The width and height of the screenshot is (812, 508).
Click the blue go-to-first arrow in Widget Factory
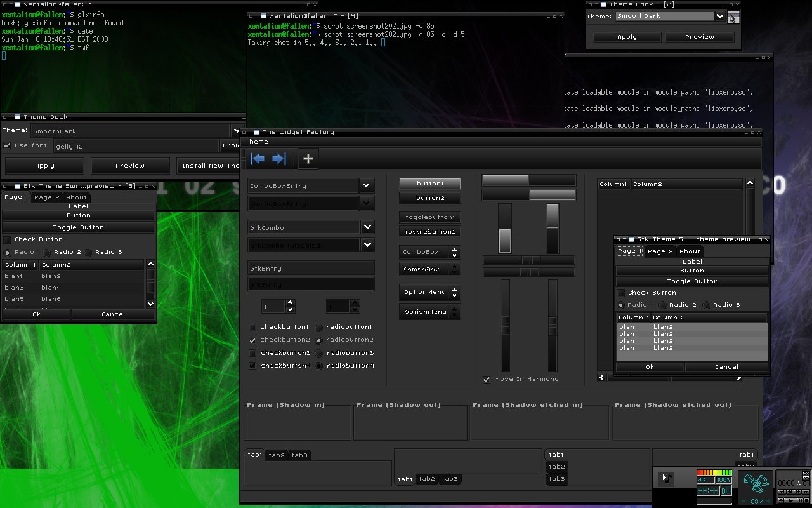[x=258, y=159]
